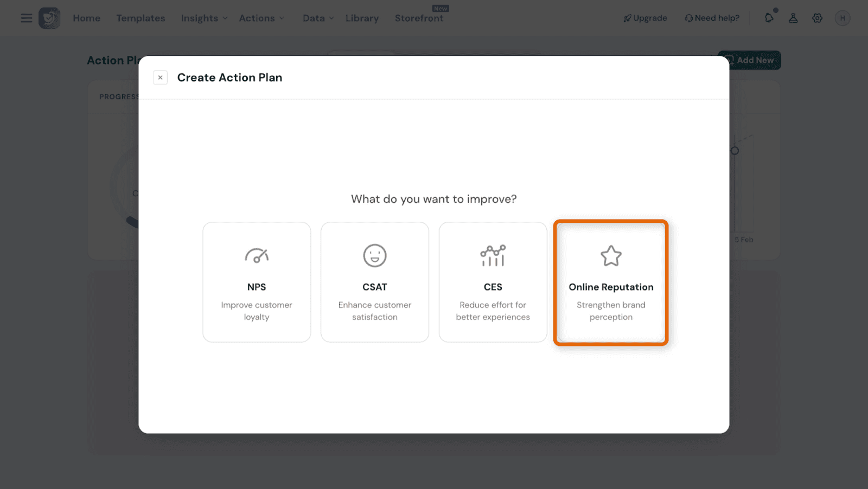Navigate to Storefront in the navbar

tap(419, 18)
